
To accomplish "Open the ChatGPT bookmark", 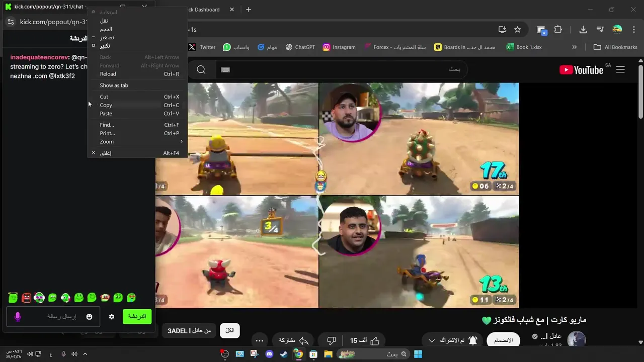I will click(x=300, y=47).
